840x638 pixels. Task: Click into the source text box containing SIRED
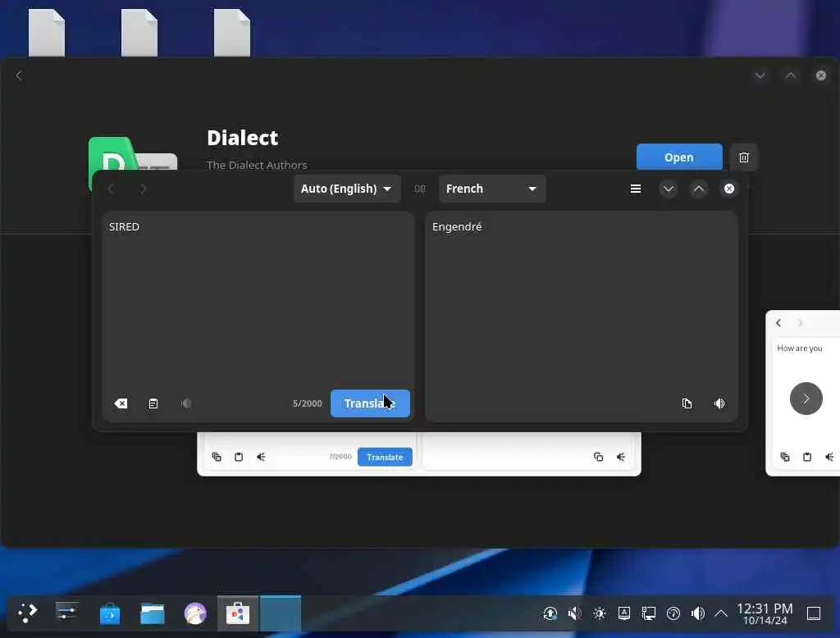pyautogui.click(x=258, y=300)
